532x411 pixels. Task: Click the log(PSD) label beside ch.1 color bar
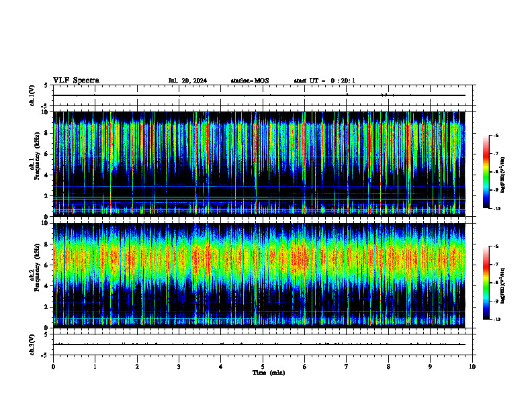(503, 175)
